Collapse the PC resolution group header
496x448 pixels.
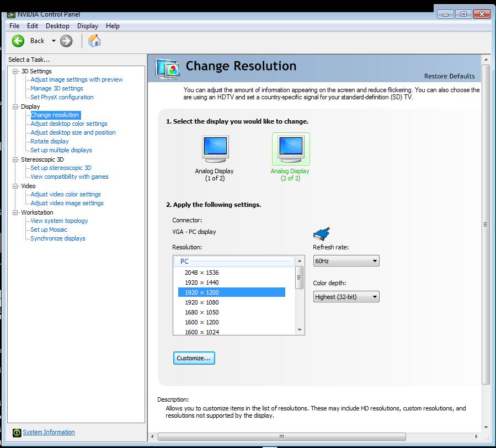pos(234,262)
